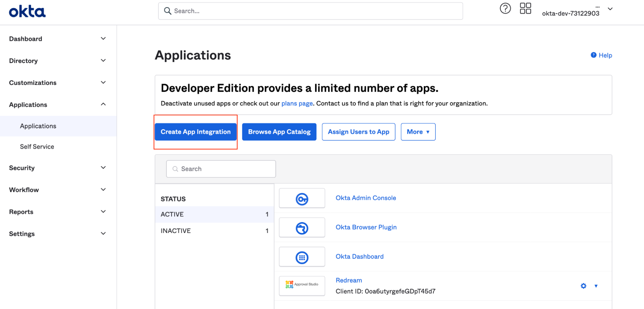Open the apps grid icon
This screenshot has height=309, width=644.
(x=525, y=8)
